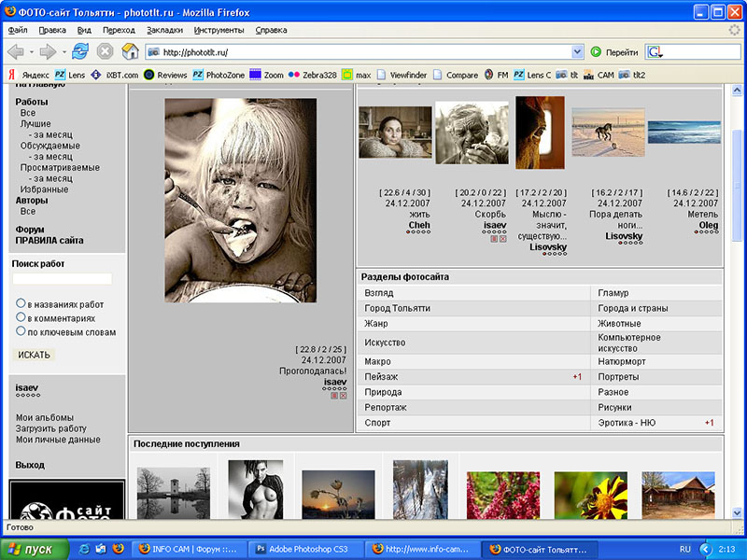Open the FM bookmark
The height and width of the screenshot is (560, 747).
496,75
